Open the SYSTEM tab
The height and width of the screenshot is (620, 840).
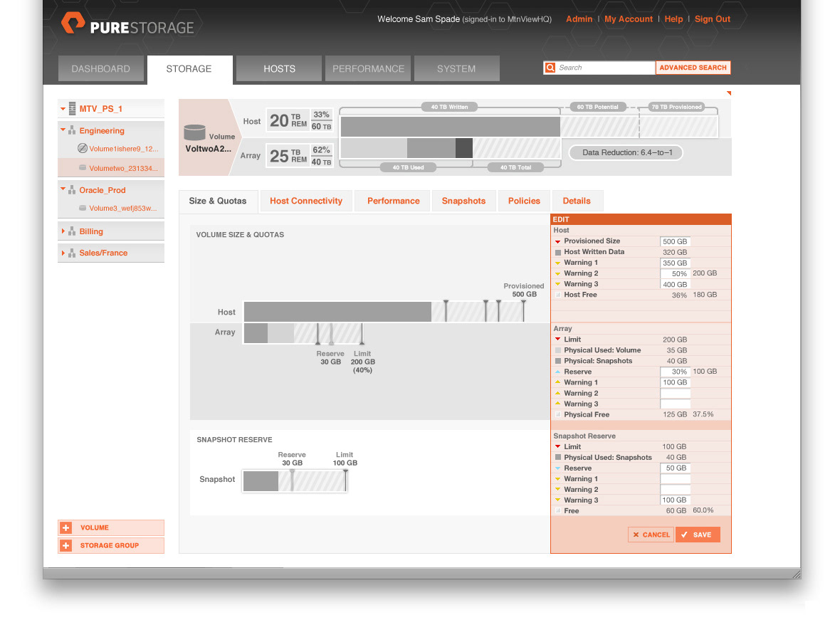click(x=456, y=68)
